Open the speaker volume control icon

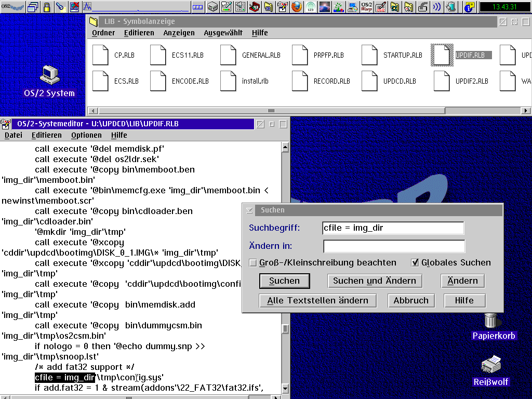coord(240,7)
